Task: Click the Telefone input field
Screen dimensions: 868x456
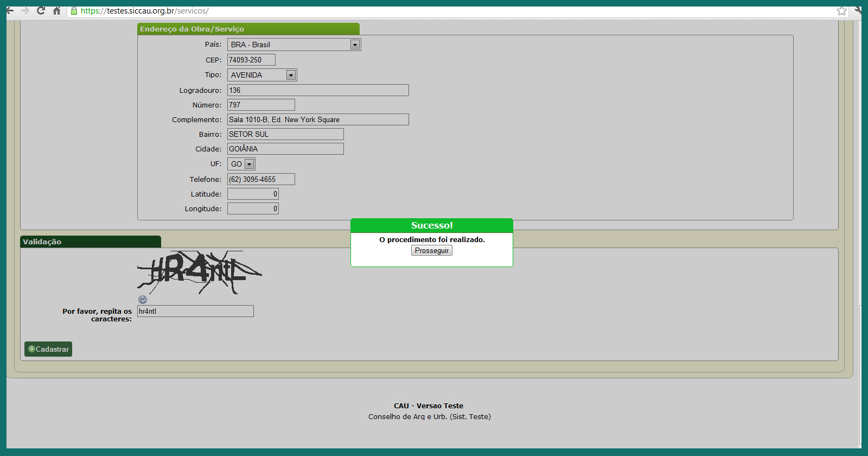Action: (261, 179)
